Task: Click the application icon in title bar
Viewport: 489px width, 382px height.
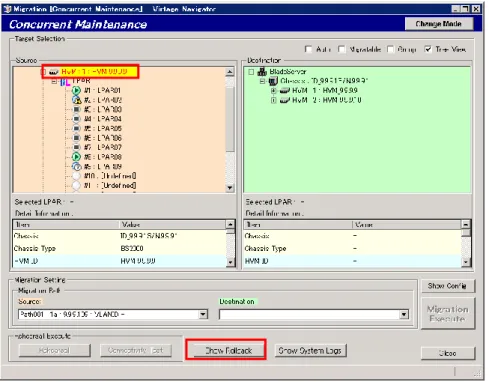Action: pyautogui.click(x=7, y=9)
